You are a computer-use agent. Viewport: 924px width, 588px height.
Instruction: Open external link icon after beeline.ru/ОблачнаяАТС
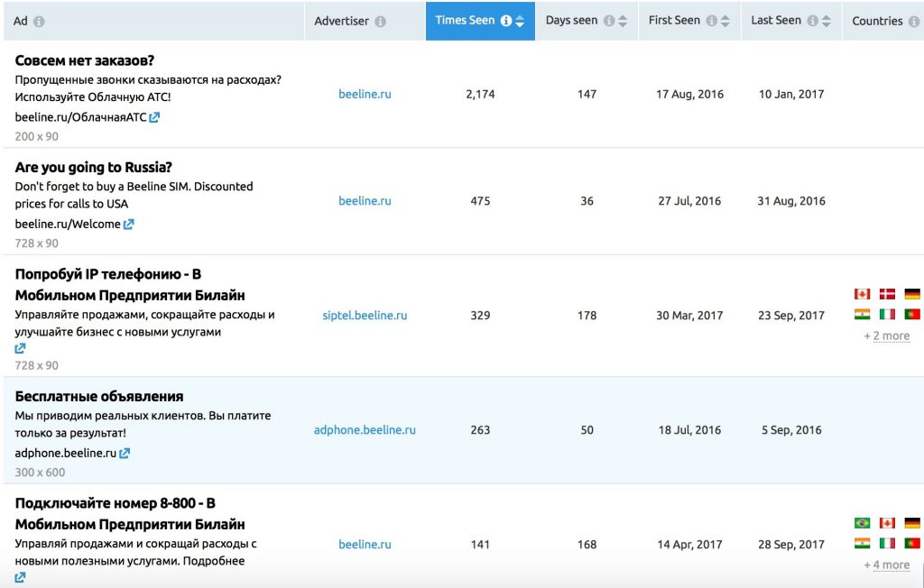[154, 117]
